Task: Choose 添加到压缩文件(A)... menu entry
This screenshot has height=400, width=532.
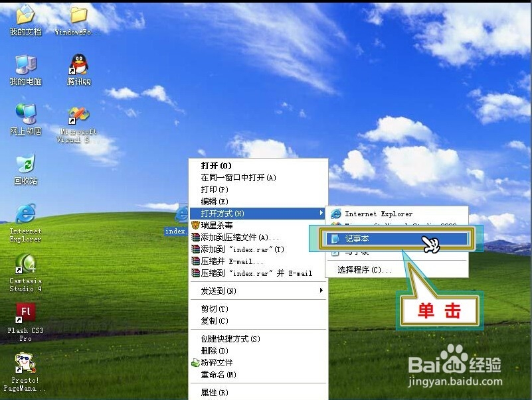Action: tap(258, 237)
